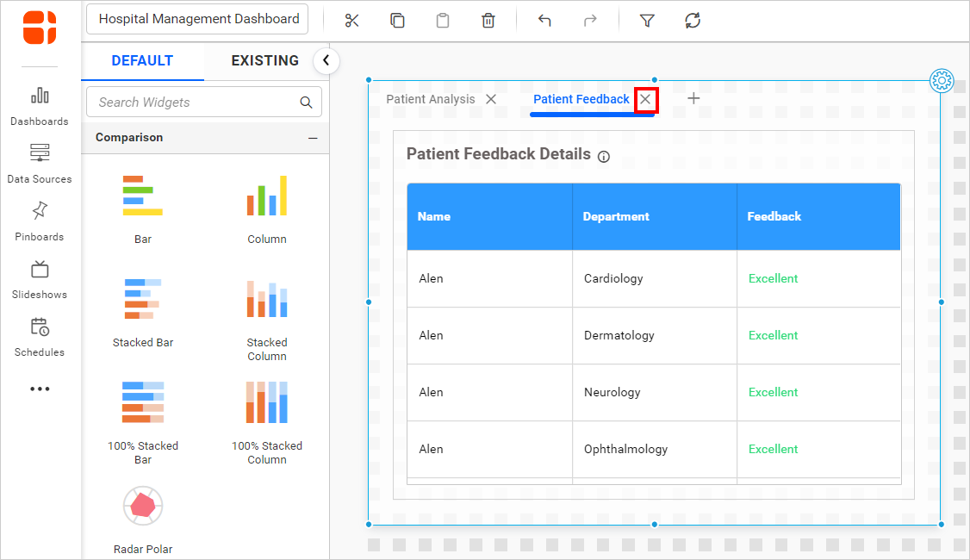This screenshot has height=560, width=970.
Task: Click the copy icon in toolbar
Action: coord(397,21)
